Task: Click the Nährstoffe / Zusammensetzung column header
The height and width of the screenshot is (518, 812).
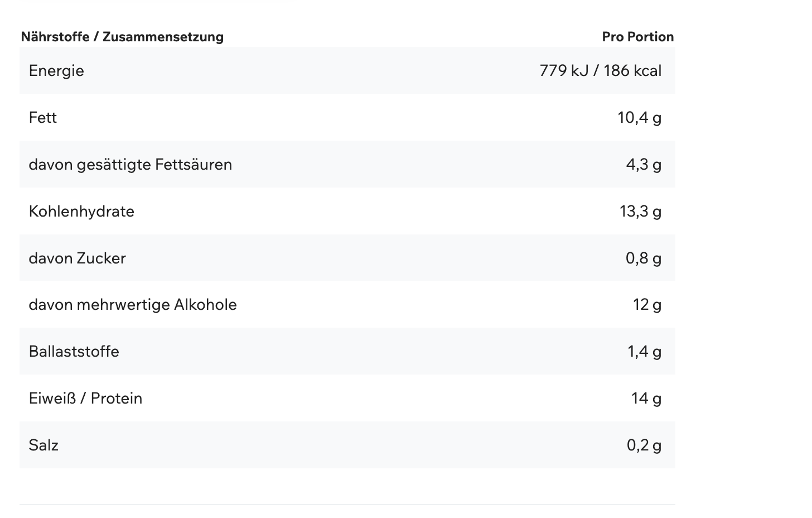Action: coord(122,37)
